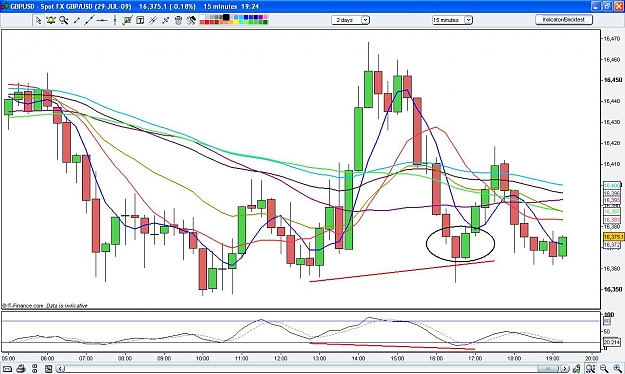Click the red 16,383 moving average label
This screenshot has height=374, width=625.
[612, 220]
